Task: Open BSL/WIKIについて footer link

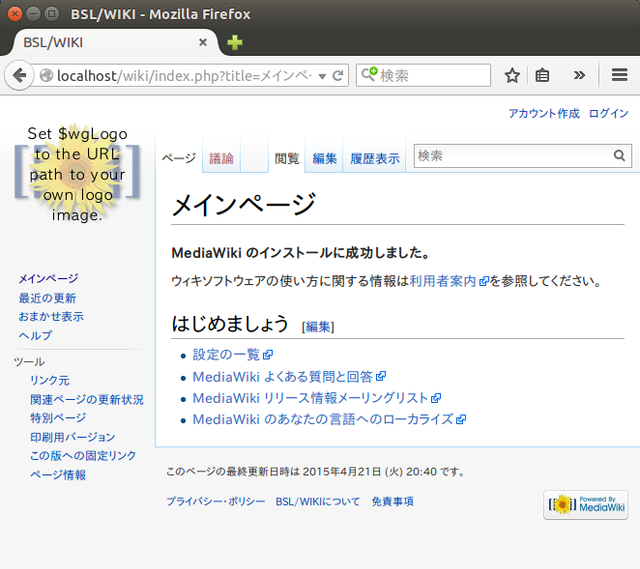Action: [318, 501]
